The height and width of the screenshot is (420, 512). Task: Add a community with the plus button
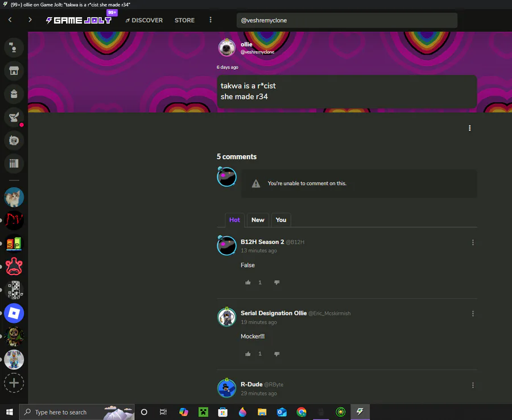[x=14, y=383]
